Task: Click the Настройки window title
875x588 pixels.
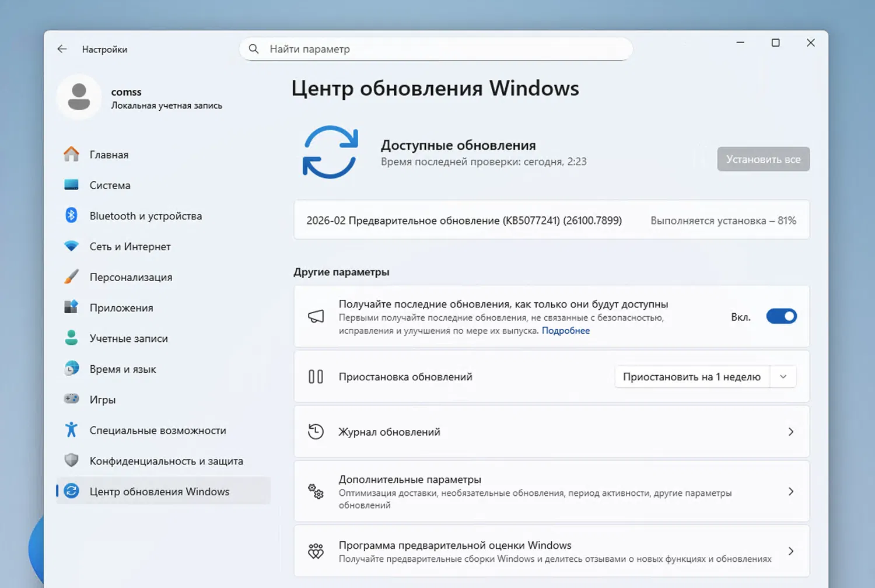Action: (x=104, y=50)
